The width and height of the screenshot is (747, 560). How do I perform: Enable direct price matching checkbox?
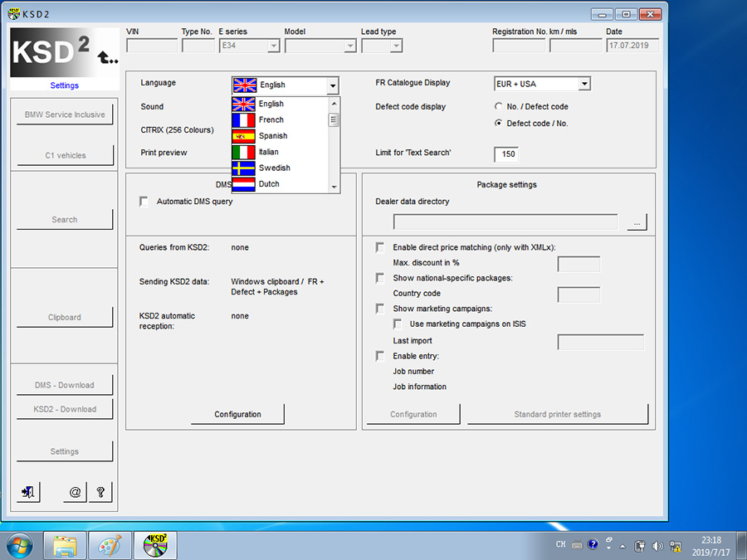point(379,247)
